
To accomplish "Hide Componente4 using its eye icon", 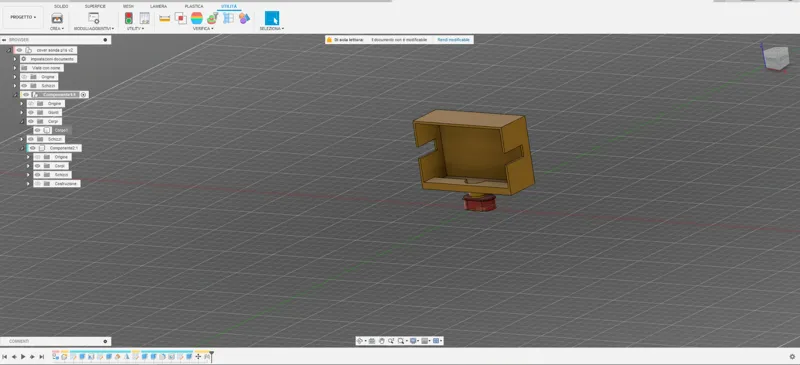I will tap(26, 94).
